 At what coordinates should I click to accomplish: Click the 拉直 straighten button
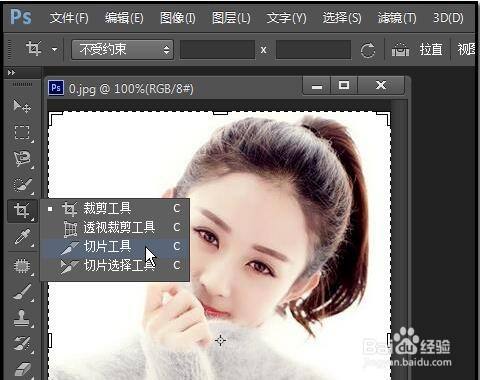pos(431,50)
